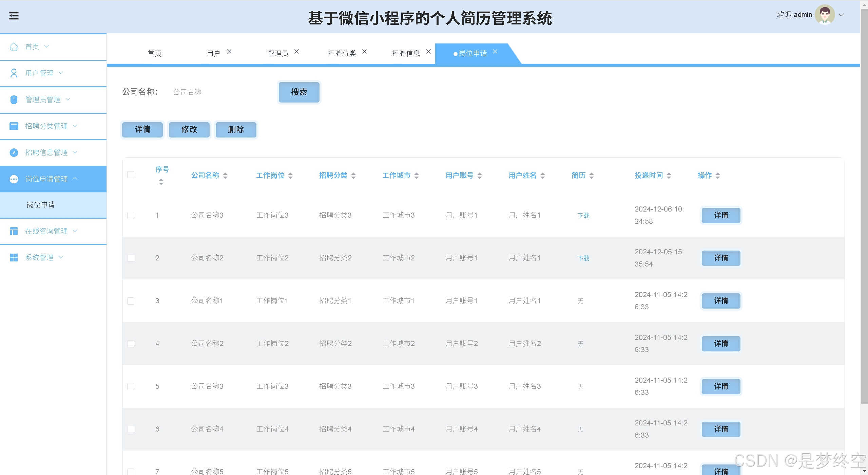Screen dimensions: 868x475
Task: Check the checkbox for row 1
Action: pos(131,216)
